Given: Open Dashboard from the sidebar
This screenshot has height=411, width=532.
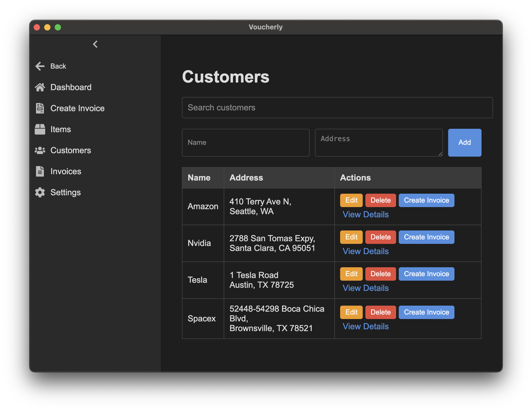Looking at the screenshot, I should [x=71, y=87].
